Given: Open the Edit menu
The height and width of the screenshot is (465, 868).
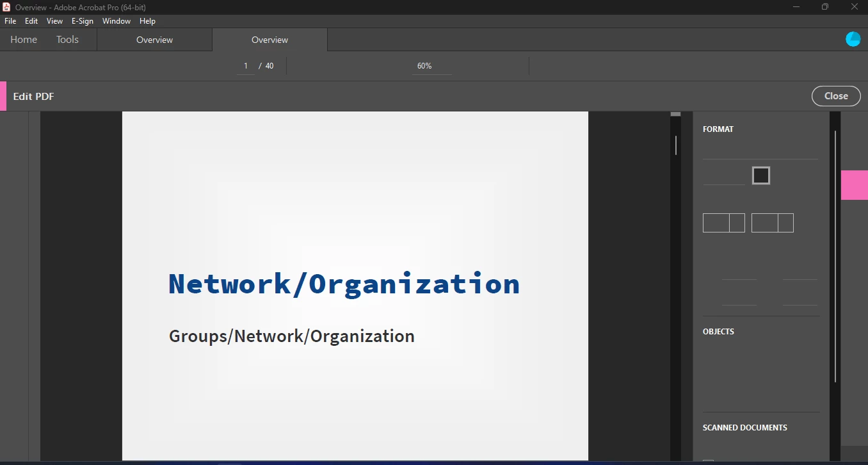Looking at the screenshot, I should (31, 21).
